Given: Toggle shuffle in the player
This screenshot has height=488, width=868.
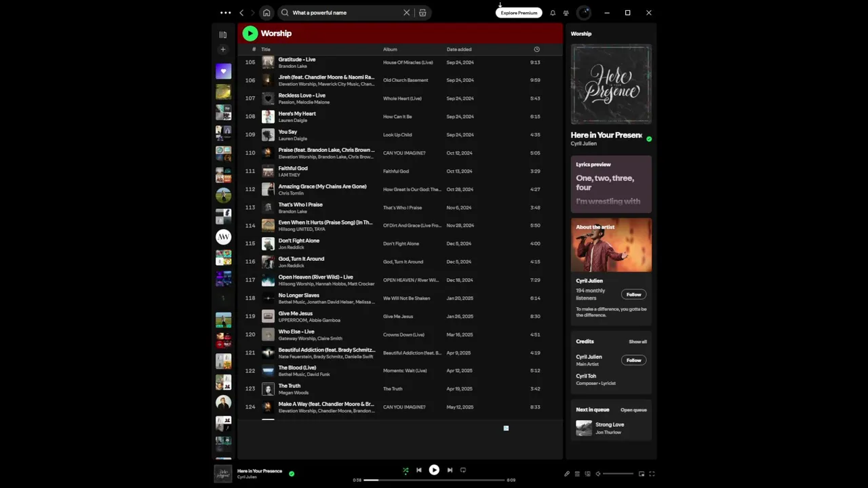Looking at the screenshot, I should [x=406, y=470].
